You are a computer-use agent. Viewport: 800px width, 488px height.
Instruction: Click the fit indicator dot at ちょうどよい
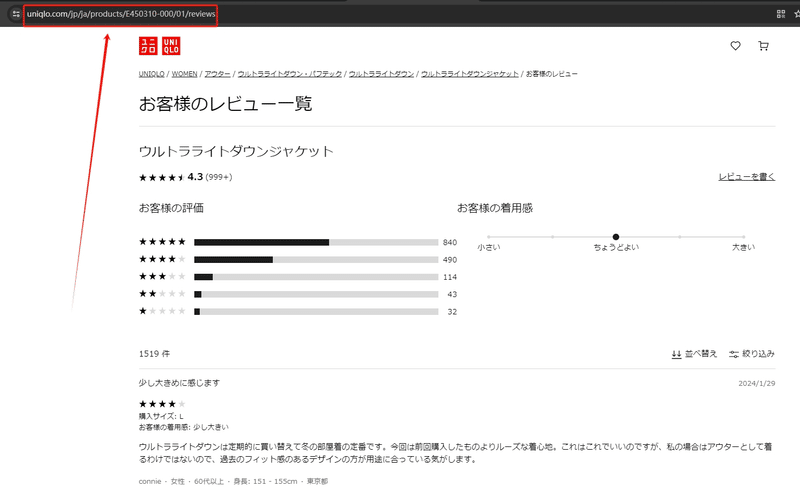click(616, 237)
